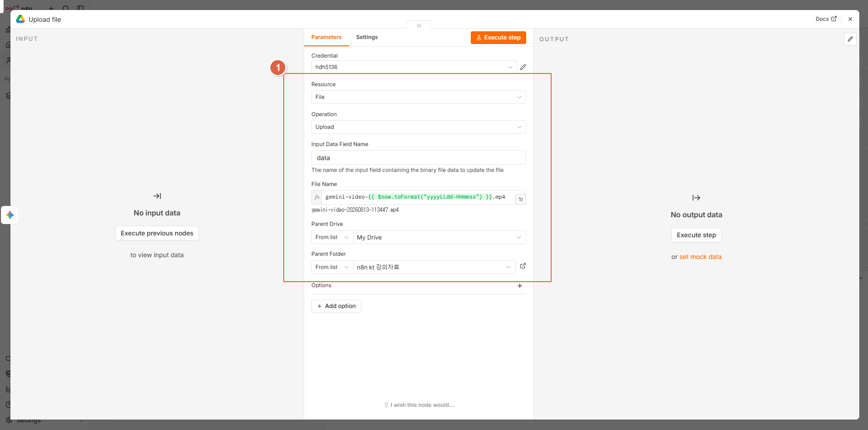Open the Operation dropdown showing Upload
Image resolution: width=868 pixels, height=430 pixels.
pos(419,127)
